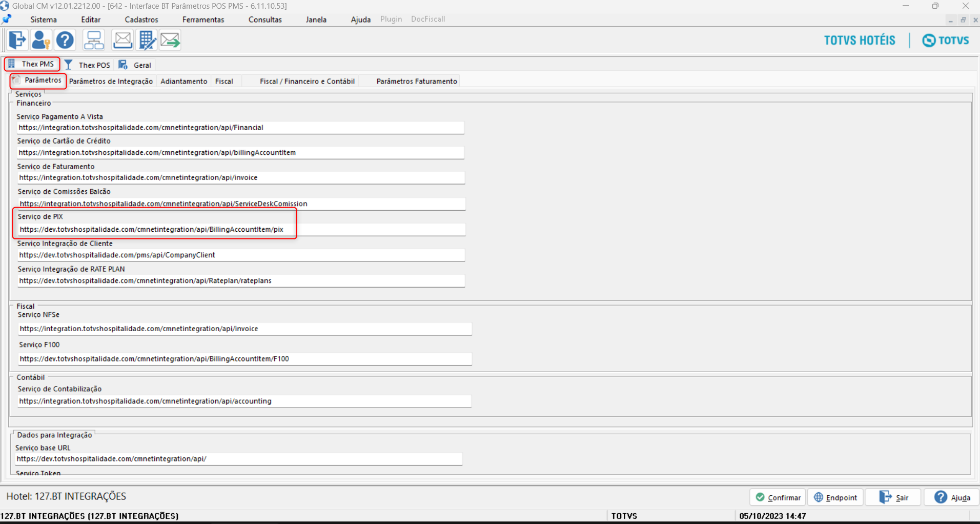Image resolution: width=980 pixels, height=524 pixels.
Task: Click the 'Contábil' group label
Action: 31,377
